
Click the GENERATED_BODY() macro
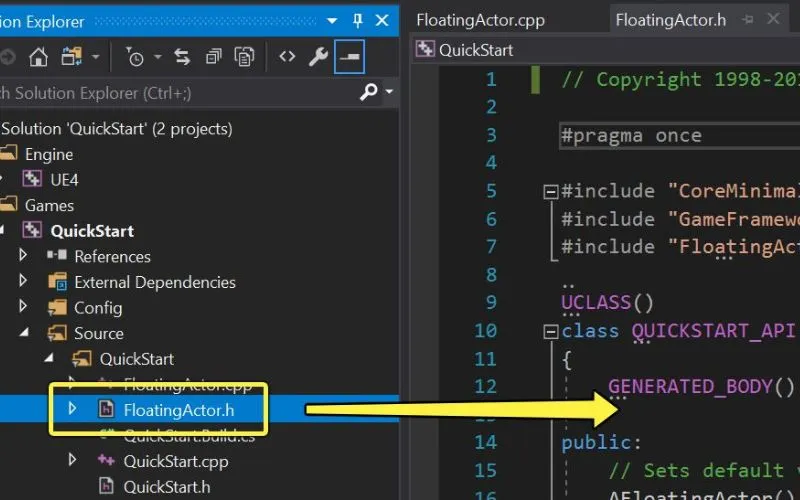(x=701, y=387)
